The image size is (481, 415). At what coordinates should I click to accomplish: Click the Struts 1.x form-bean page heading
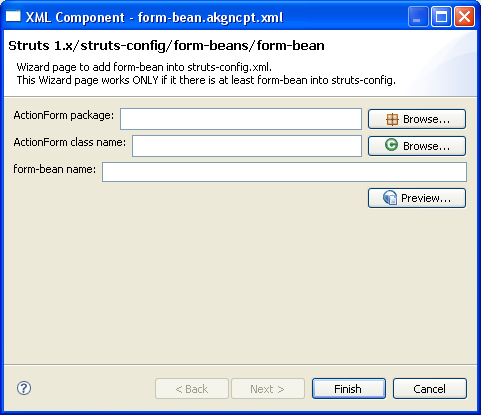click(x=166, y=46)
